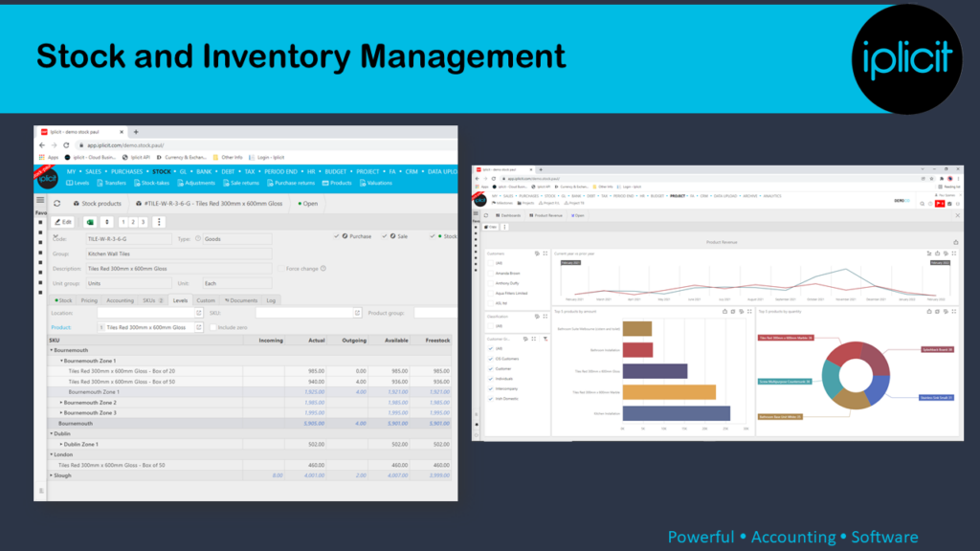Collapse the Dublin location group

point(52,433)
